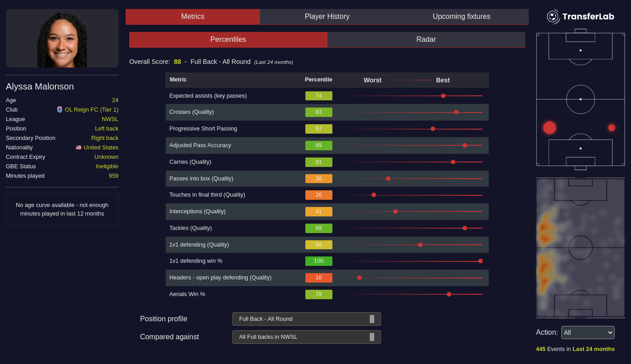The width and height of the screenshot is (631, 364).
Task: Open the Upcoming fixtures tab
Action: [x=461, y=17]
